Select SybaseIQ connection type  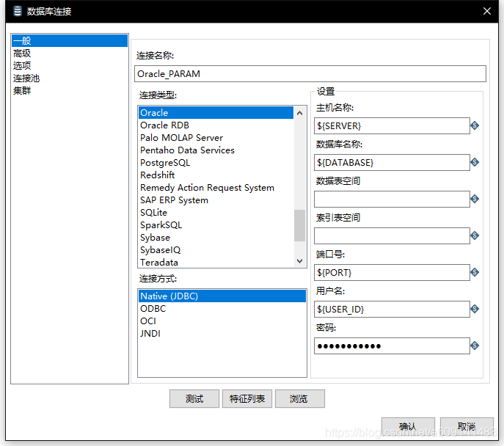point(216,250)
